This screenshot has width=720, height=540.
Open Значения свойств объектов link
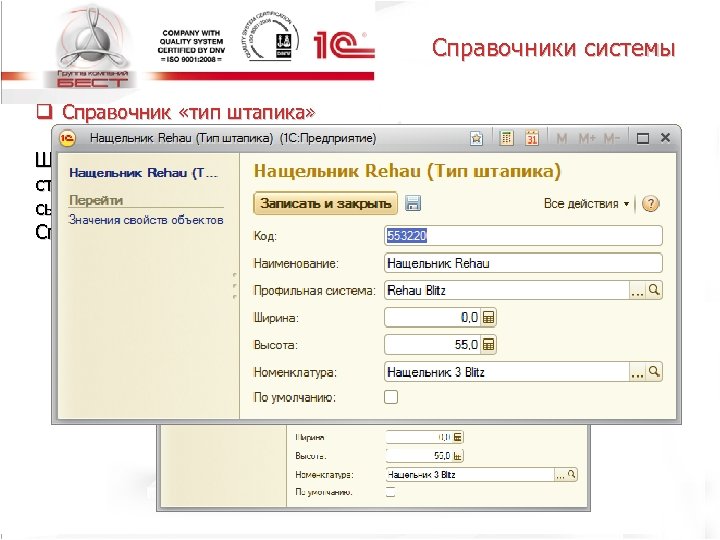pos(146,220)
